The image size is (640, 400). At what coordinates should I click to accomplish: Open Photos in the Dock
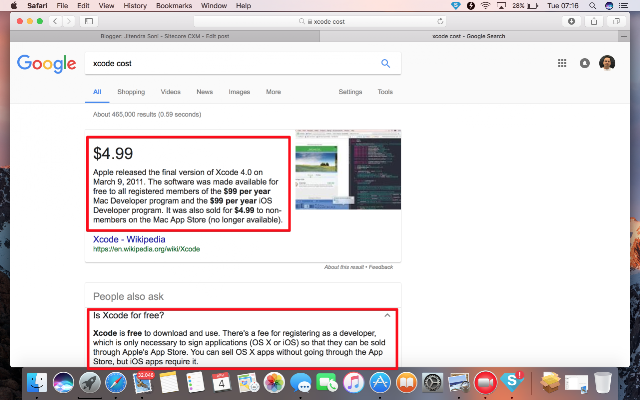pos(274,383)
